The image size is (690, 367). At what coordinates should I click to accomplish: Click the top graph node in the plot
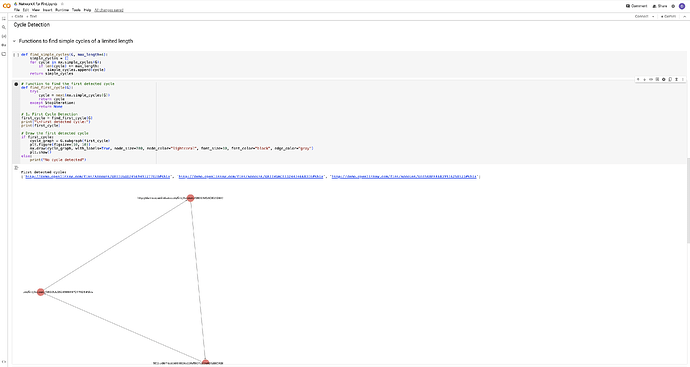pyautogui.click(x=190, y=198)
